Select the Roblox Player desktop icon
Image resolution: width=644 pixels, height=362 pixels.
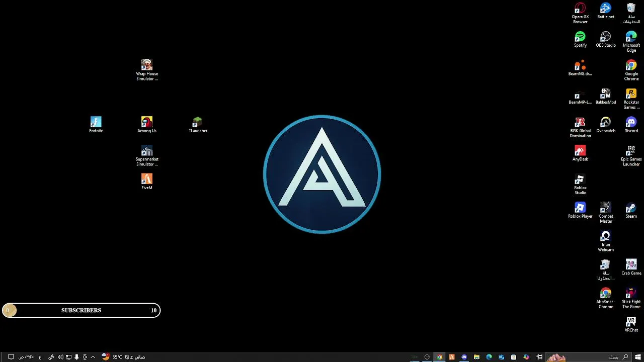click(580, 211)
